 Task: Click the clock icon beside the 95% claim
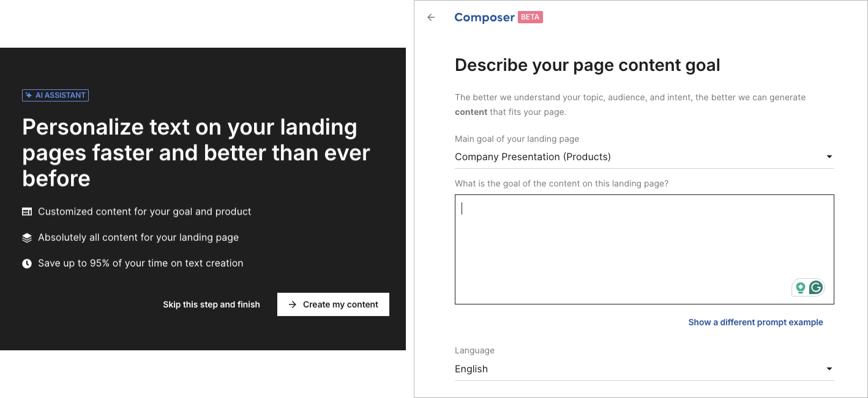pos(27,263)
